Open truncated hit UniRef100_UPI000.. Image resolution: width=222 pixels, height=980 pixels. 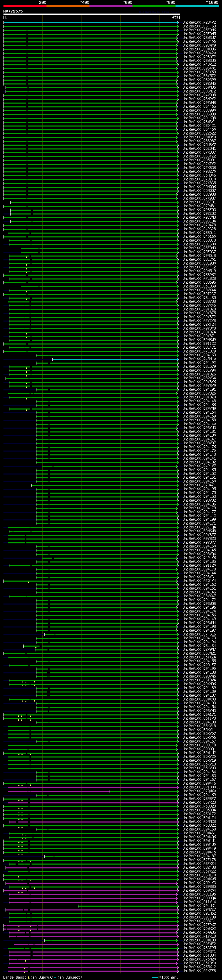201,787
